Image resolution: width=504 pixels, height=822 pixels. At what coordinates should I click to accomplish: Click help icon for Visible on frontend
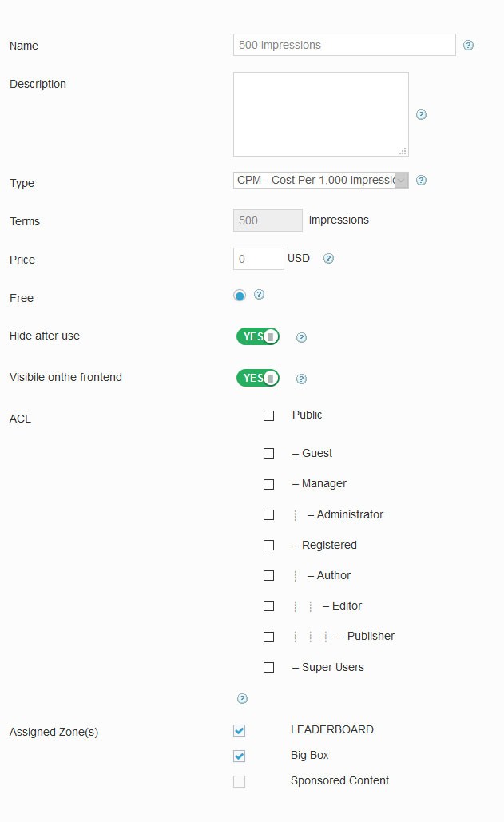(x=301, y=379)
